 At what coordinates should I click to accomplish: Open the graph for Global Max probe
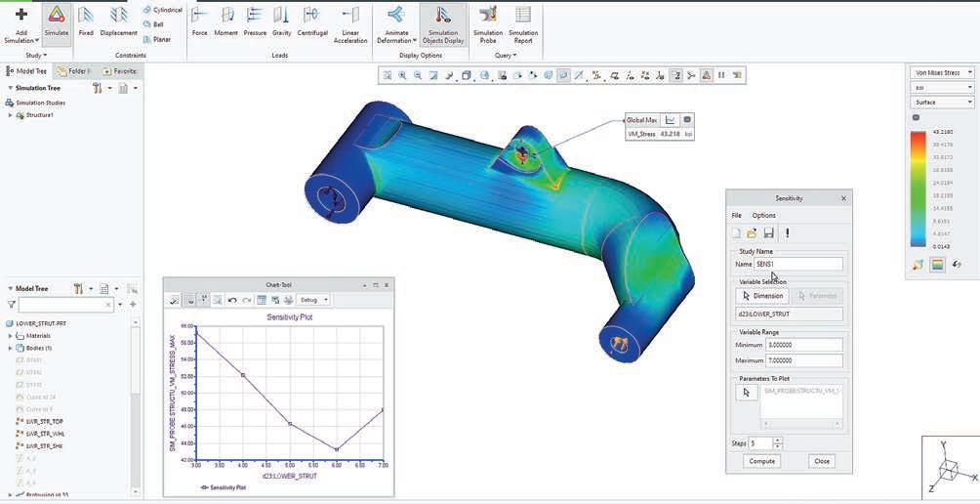coord(670,119)
